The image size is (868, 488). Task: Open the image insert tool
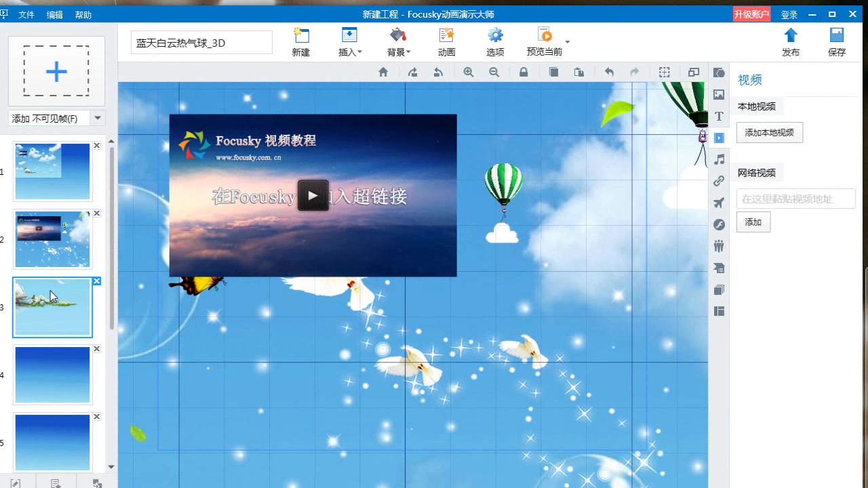[719, 95]
